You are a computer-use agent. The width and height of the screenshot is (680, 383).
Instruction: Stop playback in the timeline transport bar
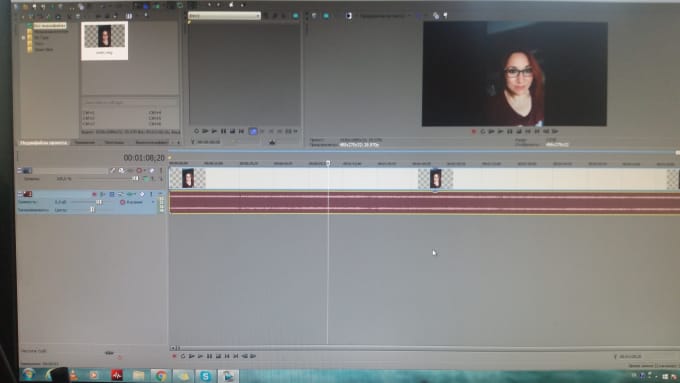point(218,356)
